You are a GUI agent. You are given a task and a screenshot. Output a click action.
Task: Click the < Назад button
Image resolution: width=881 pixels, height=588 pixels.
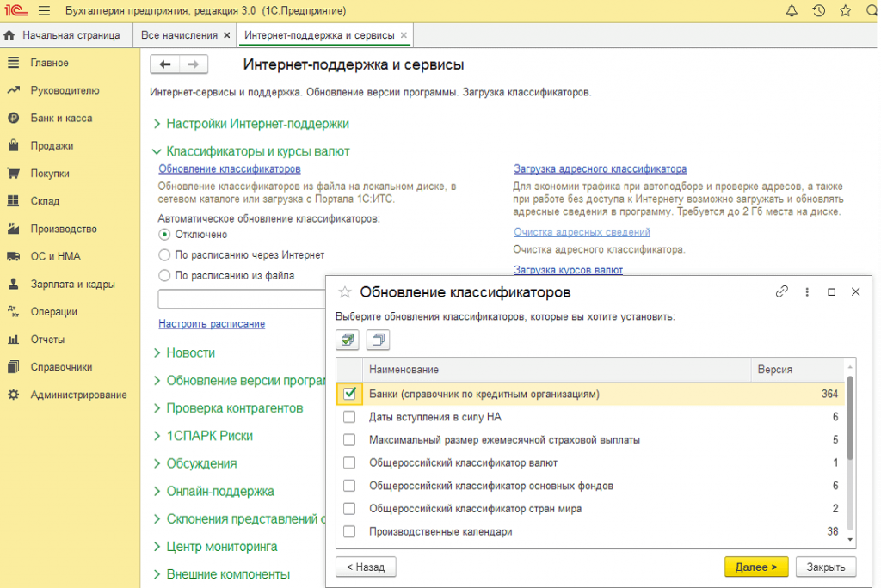pyautogui.click(x=366, y=567)
